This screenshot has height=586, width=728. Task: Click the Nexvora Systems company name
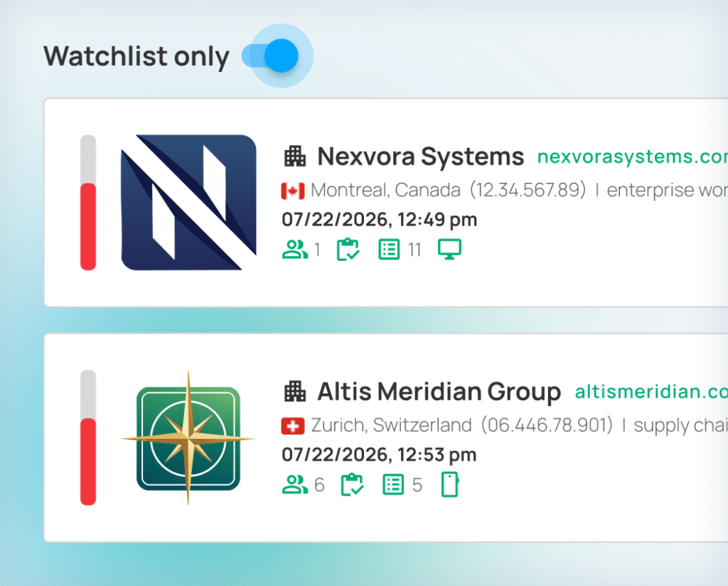tap(421, 156)
